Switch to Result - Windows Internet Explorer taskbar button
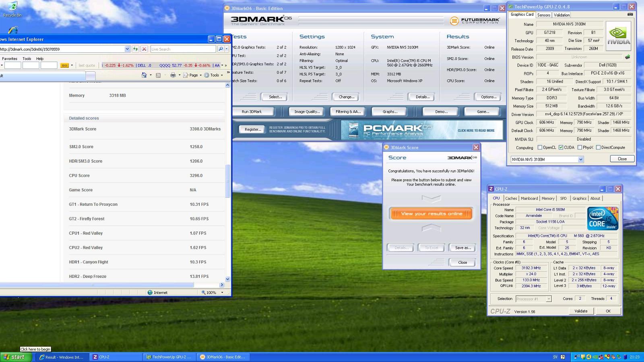The height and width of the screenshot is (362, 644). click(63, 357)
